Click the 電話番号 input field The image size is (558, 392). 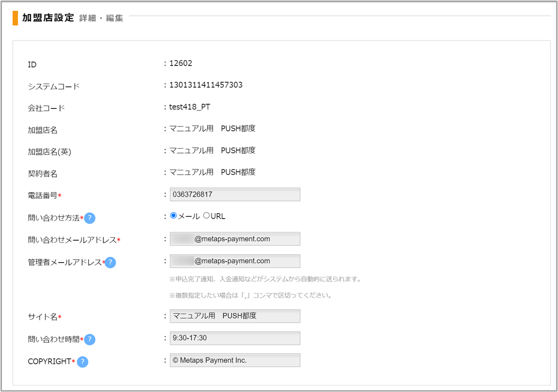pos(234,195)
